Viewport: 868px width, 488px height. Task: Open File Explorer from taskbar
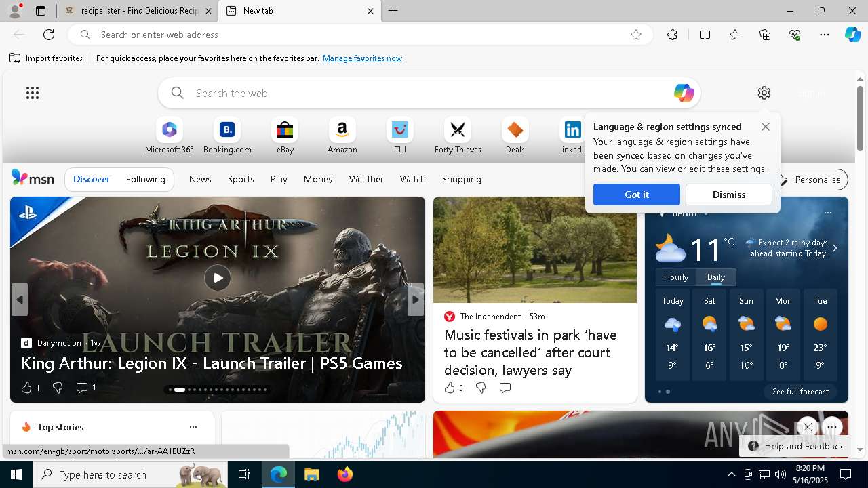[x=311, y=474]
